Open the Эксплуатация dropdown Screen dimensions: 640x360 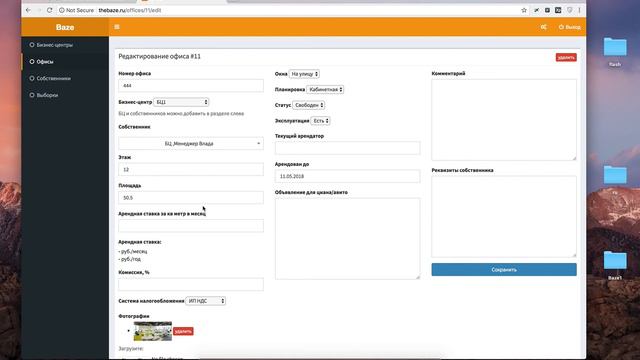pos(320,121)
